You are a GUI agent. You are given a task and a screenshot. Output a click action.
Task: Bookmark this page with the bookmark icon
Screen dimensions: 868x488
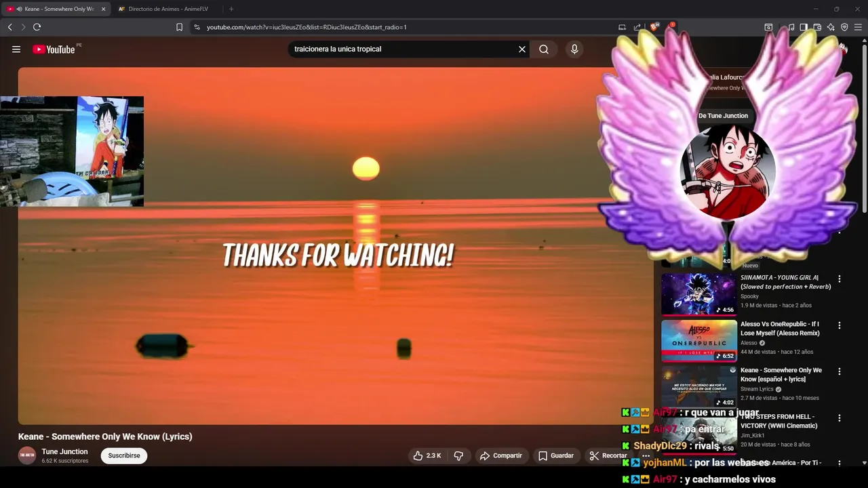pos(179,27)
